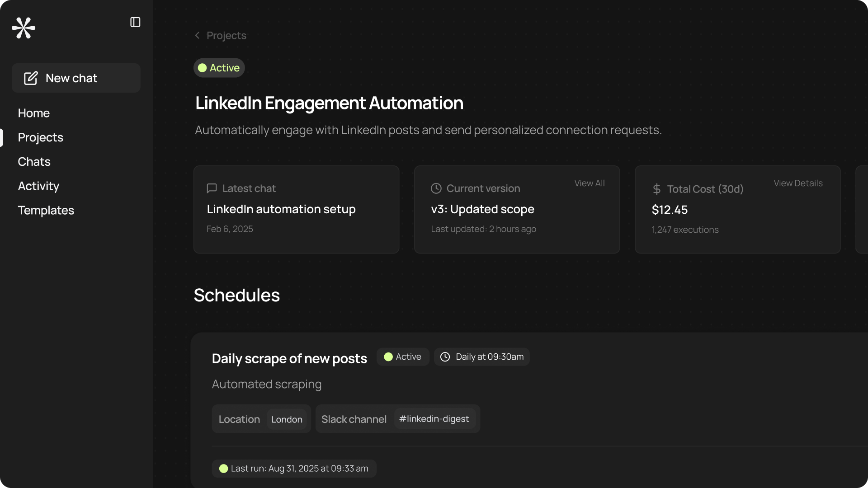Click the chat bubble icon on Latest chat card
This screenshot has height=488, width=868.
[x=212, y=188]
